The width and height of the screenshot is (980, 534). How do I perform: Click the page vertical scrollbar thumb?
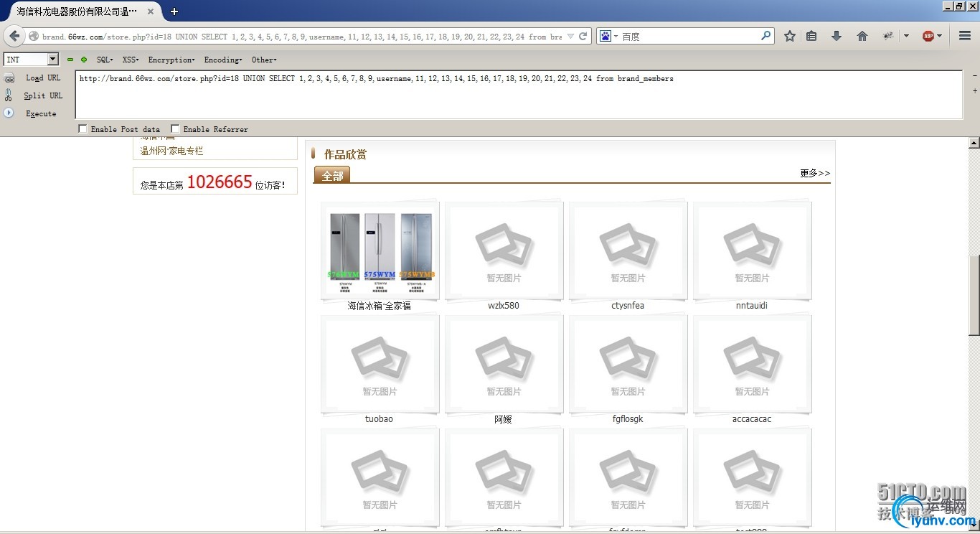pyautogui.click(x=974, y=295)
